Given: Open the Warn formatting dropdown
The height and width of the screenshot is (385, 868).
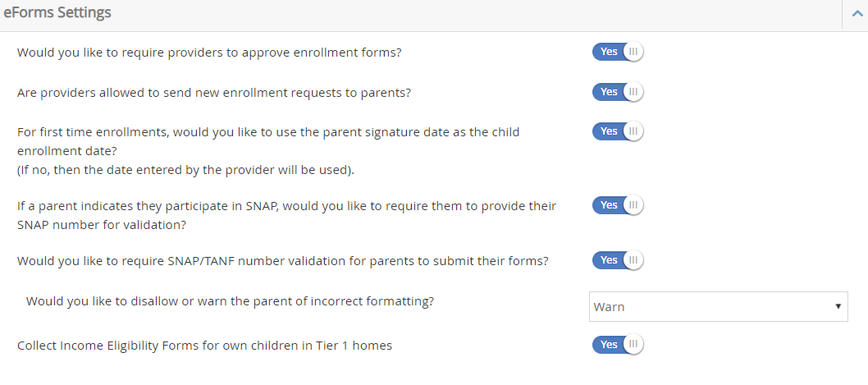Looking at the screenshot, I should (x=718, y=306).
